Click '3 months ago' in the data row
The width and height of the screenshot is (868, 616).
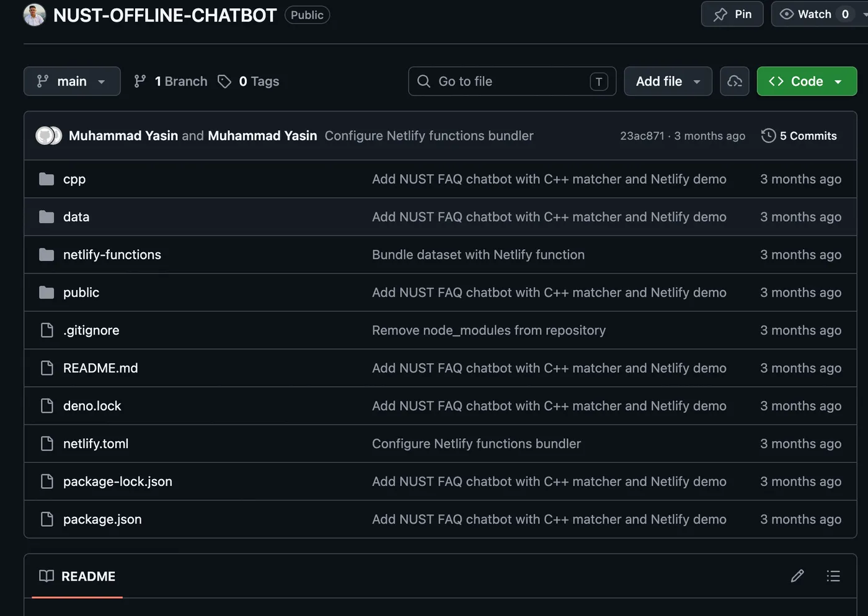click(800, 217)
